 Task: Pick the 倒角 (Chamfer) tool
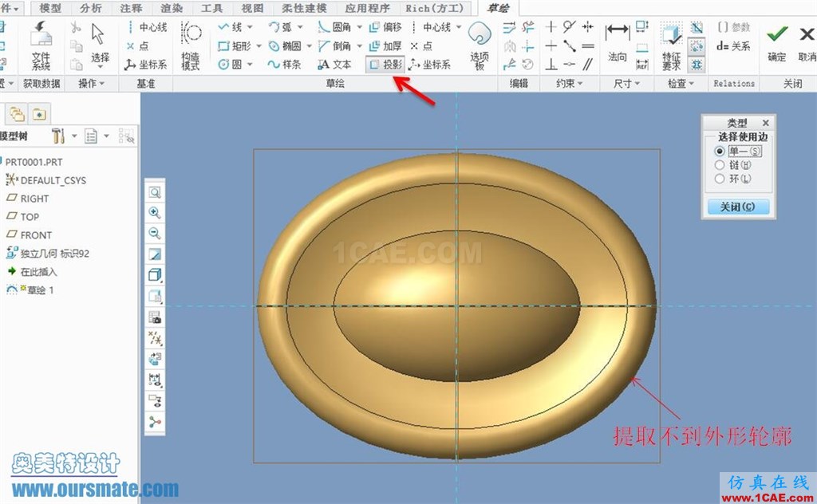(334, 45)
